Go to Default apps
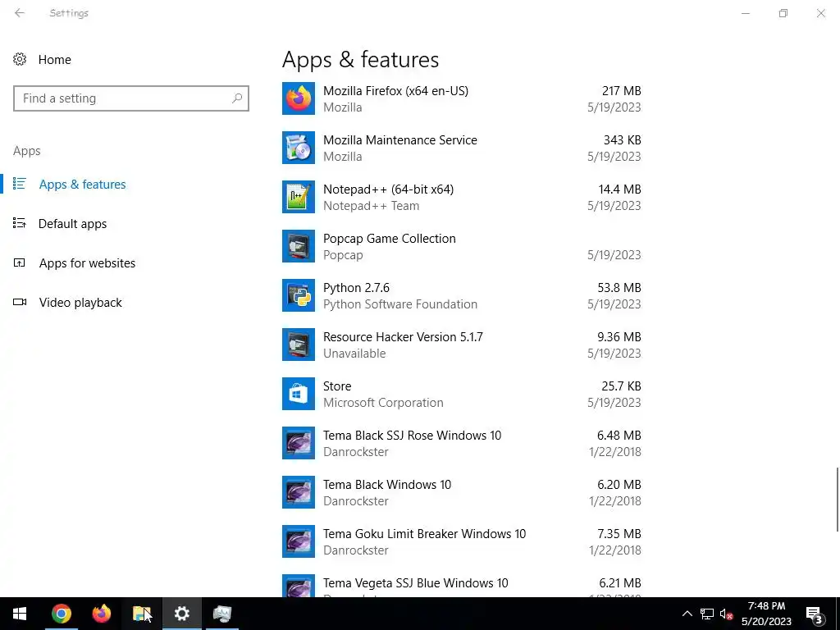This screenshot has width=840, height=630. pyautogui.click(x=72, y=223)
